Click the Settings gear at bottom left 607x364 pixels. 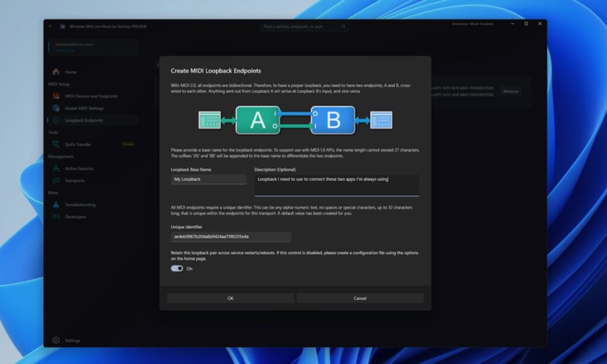coord(56,340)
